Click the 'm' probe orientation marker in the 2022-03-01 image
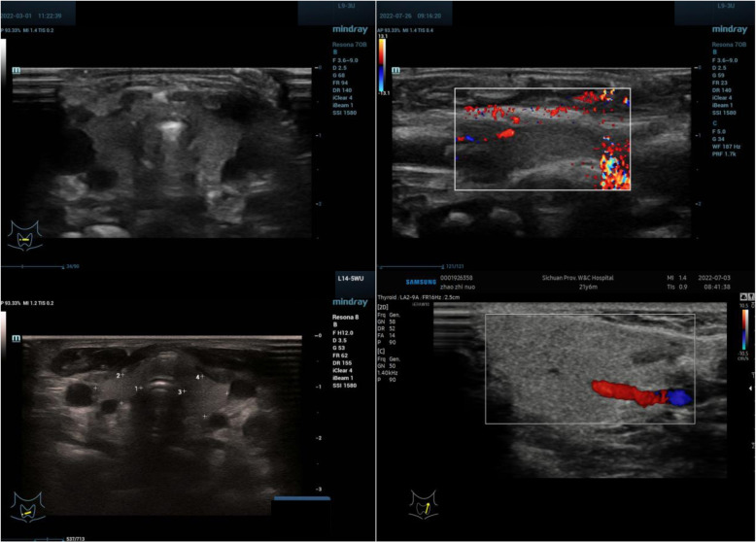 click(17, 70)
